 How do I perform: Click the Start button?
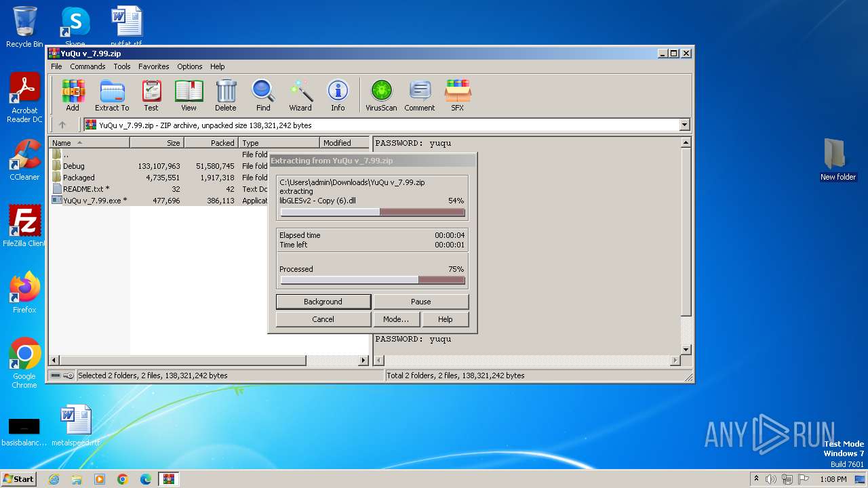19,479
